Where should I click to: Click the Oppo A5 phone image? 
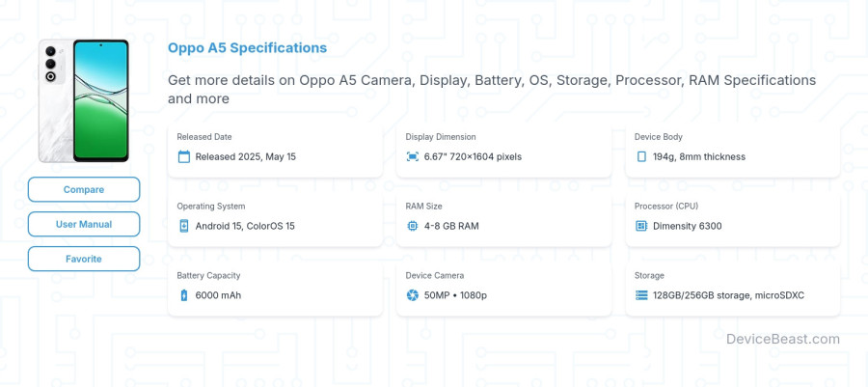click(x=84, y=100)
